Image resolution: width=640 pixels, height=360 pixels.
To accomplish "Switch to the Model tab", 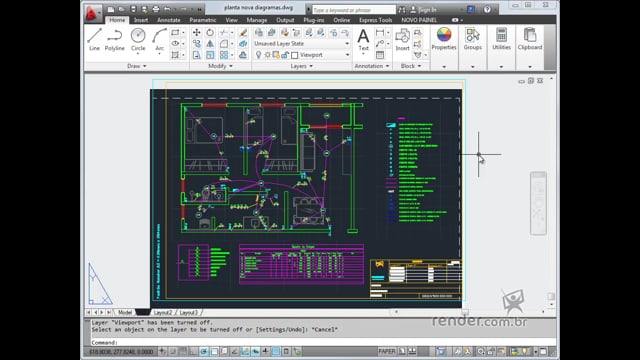I will click(x=125, y=312).
